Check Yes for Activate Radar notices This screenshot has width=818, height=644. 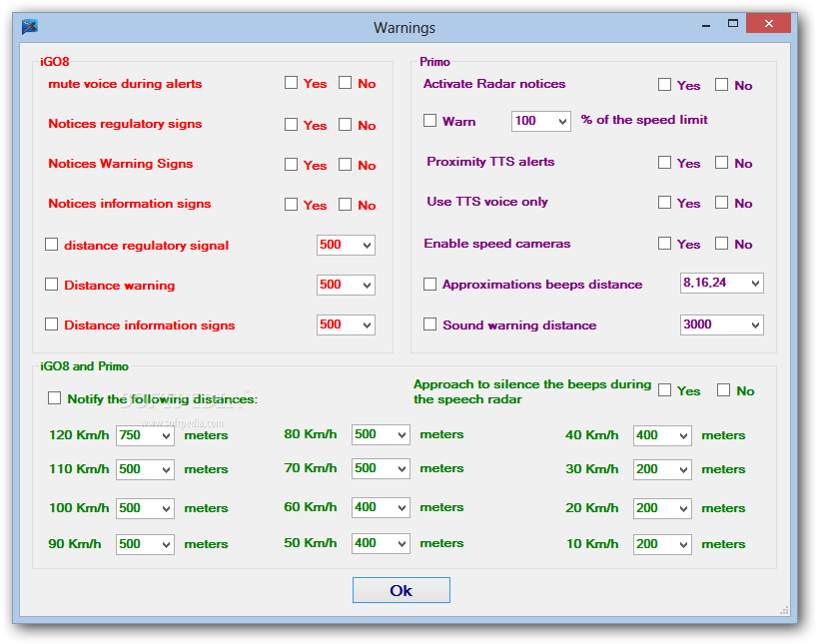click(x=664, y=85)
